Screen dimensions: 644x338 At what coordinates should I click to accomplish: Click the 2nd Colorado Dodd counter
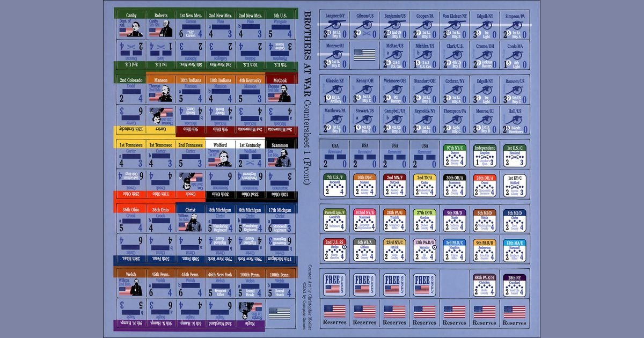(x=130, y=90)
